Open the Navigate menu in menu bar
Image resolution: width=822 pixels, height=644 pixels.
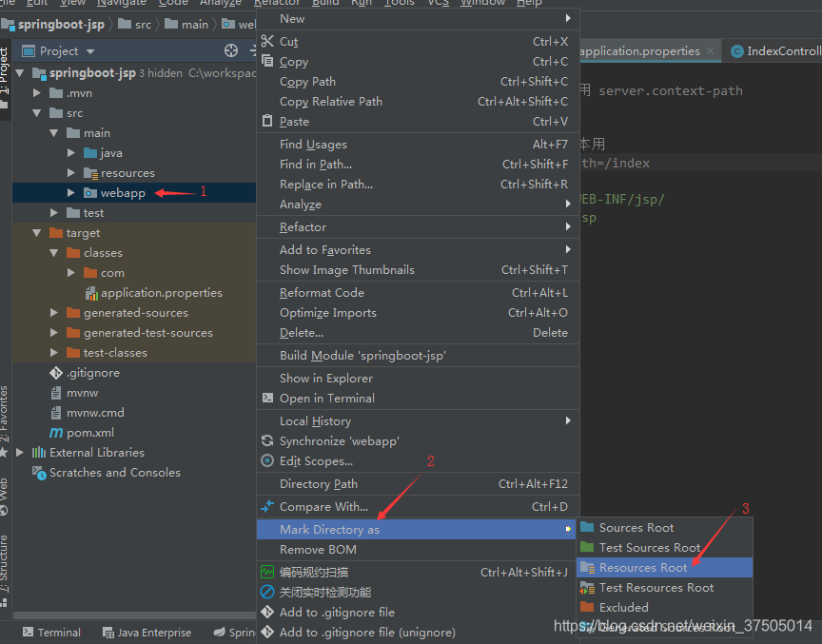(x=121, y=3)
